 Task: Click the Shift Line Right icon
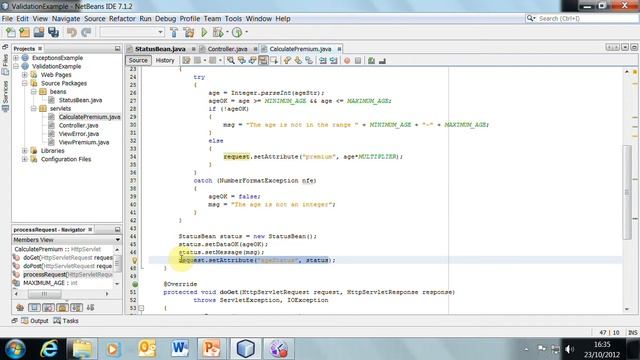tap(333, 60)
